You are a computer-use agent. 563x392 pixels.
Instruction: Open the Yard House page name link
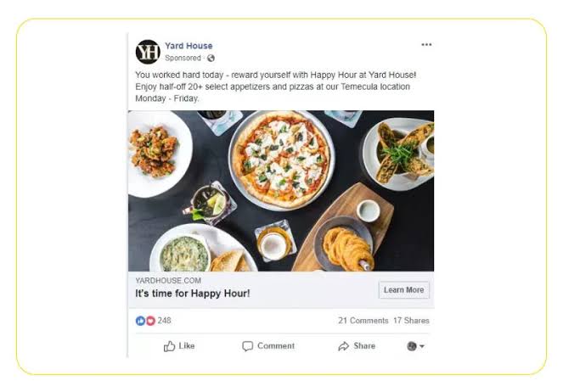tap(189, 46)
